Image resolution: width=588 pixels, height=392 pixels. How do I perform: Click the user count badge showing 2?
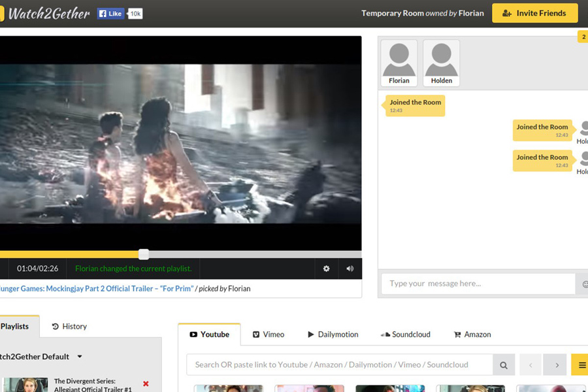click(x=583, y=37)
